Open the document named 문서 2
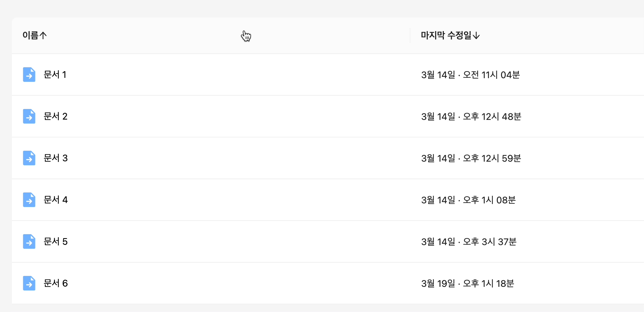 56,116
